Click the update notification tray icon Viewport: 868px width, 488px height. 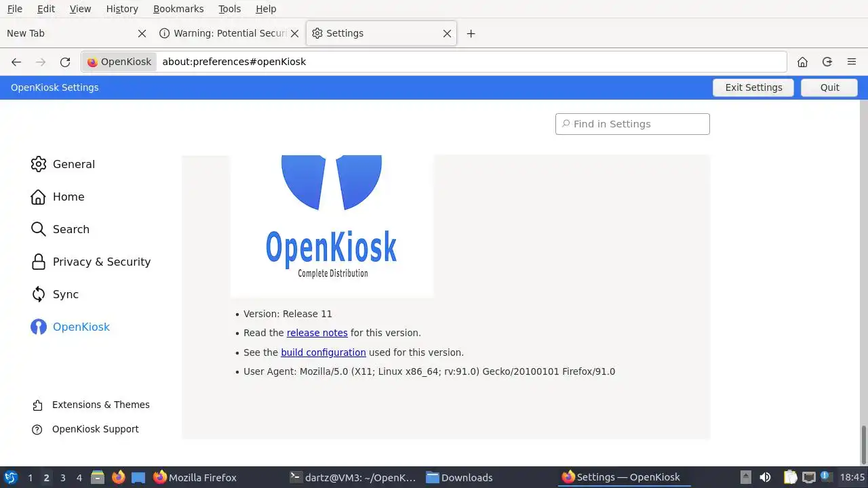[x=826, y=477]
